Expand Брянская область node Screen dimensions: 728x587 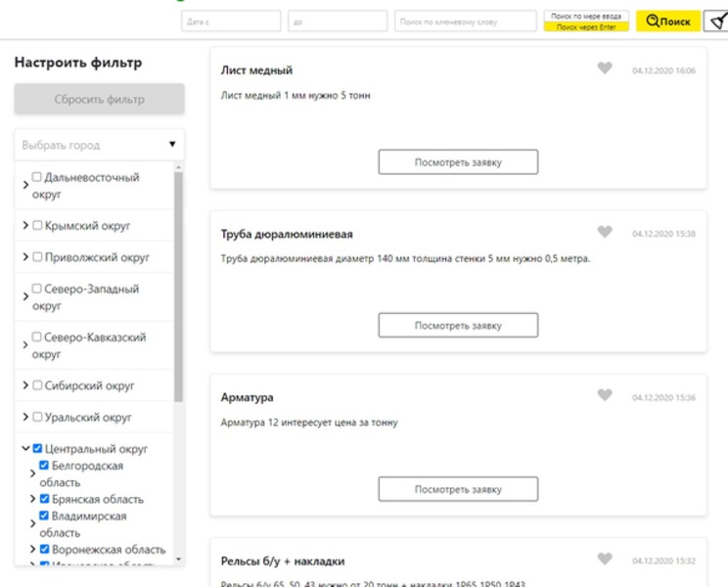tap(32, 499)
